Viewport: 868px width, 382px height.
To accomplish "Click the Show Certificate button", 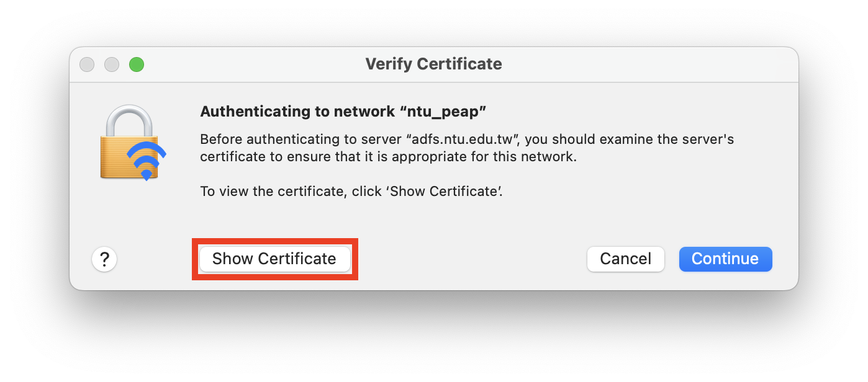I will pos(274,259).
